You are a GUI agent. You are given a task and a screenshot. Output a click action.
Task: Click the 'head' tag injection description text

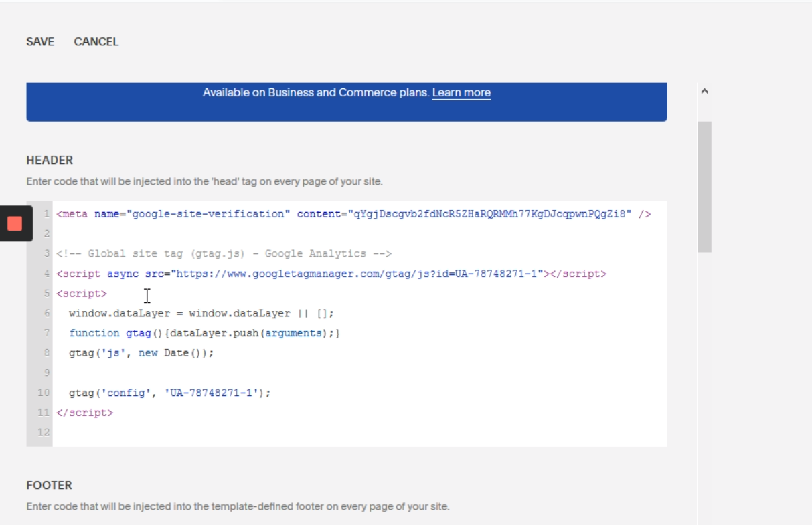[x=205, y=181]
